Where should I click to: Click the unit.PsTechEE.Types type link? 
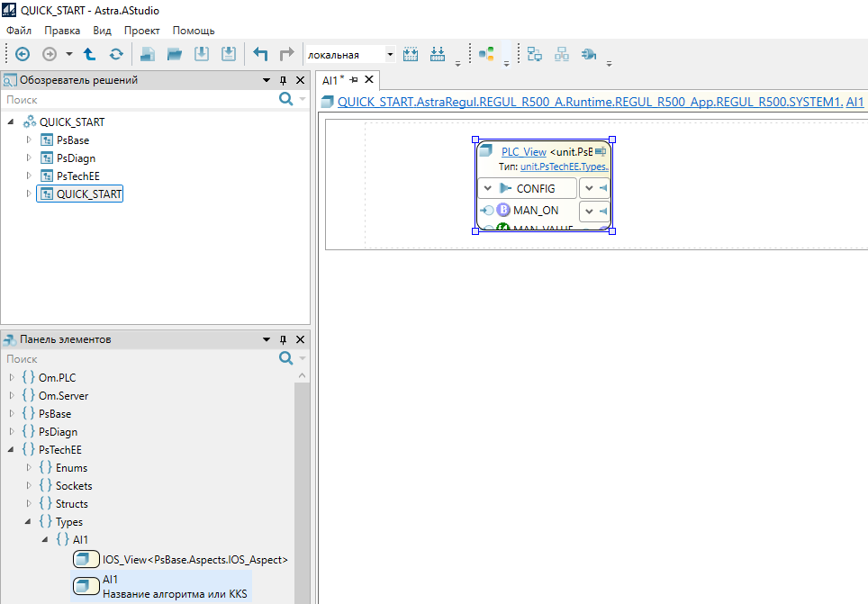coord(564,167)
